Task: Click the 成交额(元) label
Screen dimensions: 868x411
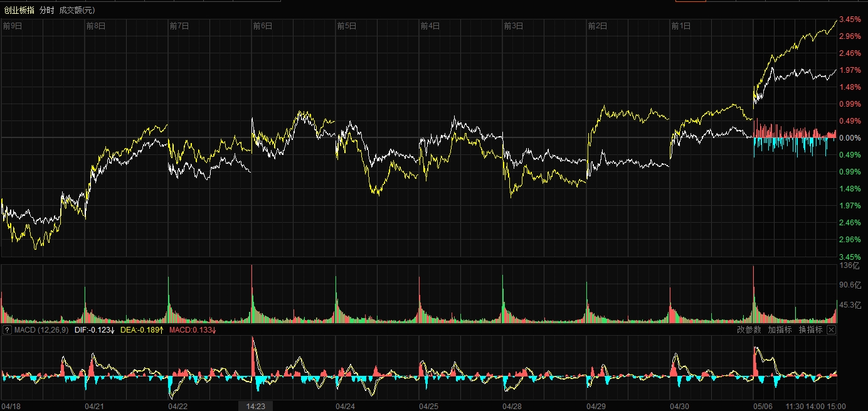Action: tap(77, 10)
